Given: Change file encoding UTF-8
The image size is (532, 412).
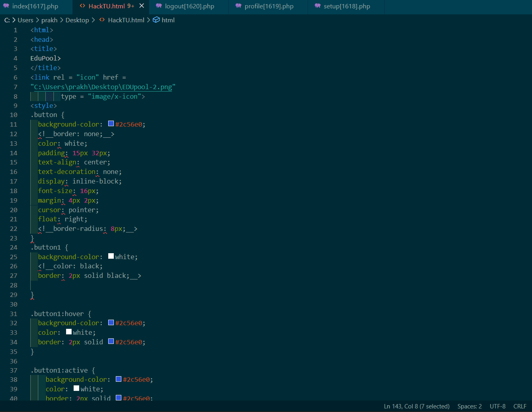Looking at the screenshot, I should [x=497, y=406].
